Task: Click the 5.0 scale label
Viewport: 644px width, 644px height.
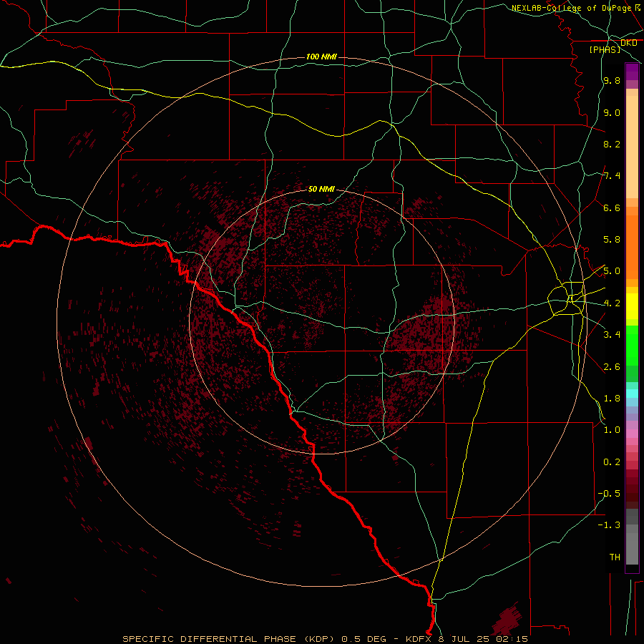Action: [x=612, y=271]
